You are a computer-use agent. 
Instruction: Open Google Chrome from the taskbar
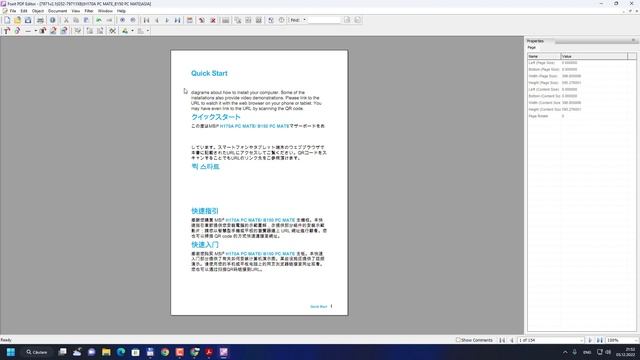pyautogui.click(x=165, y=352)
